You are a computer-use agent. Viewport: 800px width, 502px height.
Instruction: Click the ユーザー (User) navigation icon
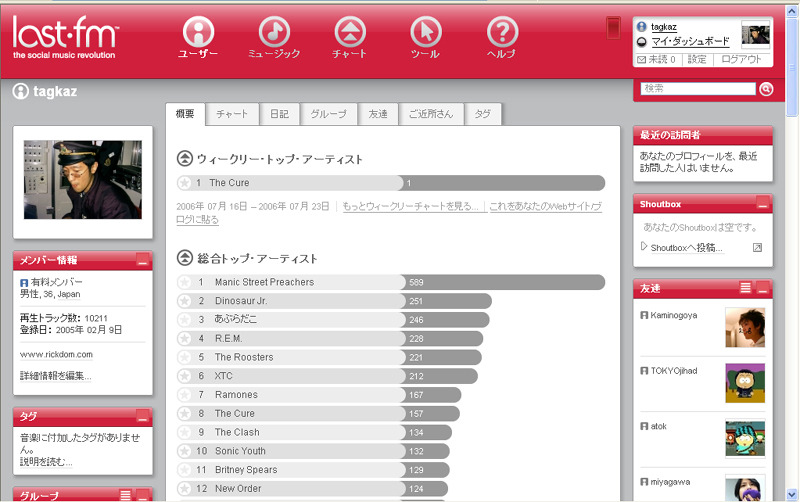pyautogui.click(x=198, y=32)
